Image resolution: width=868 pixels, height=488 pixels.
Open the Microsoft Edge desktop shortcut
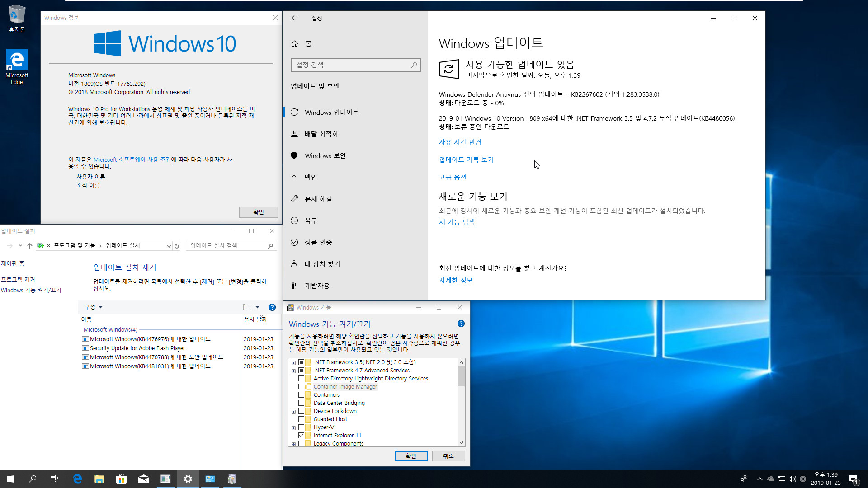coord(17,67)
